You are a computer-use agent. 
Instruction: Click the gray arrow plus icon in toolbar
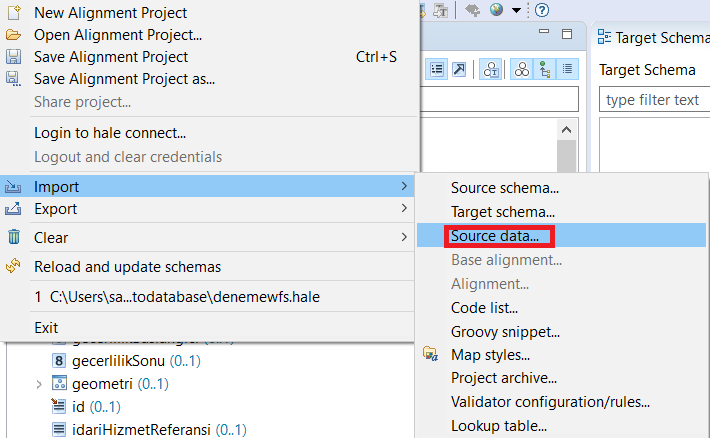tap(473, 10)
